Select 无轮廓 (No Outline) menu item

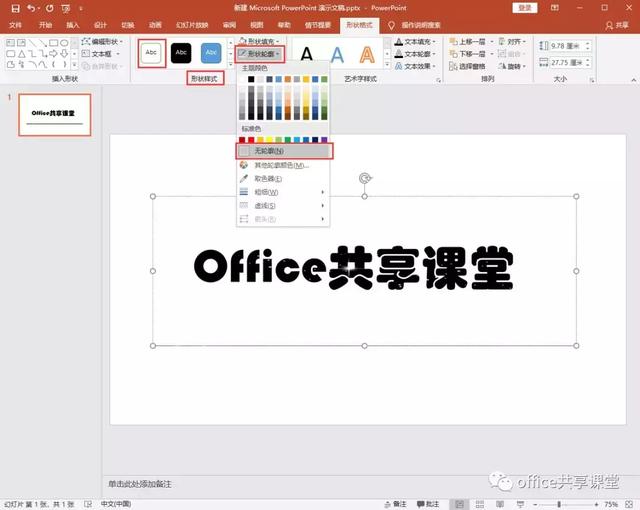click(284, 151)
